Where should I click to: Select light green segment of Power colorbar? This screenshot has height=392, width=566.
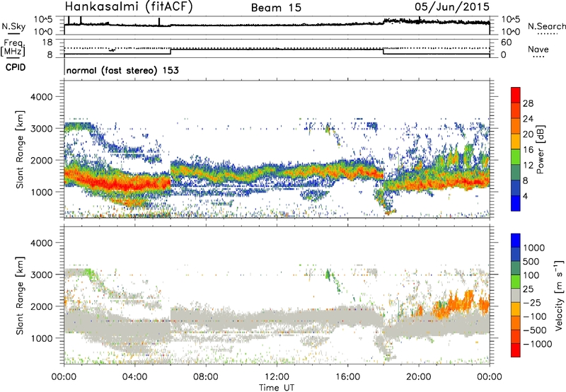[516, 156]
